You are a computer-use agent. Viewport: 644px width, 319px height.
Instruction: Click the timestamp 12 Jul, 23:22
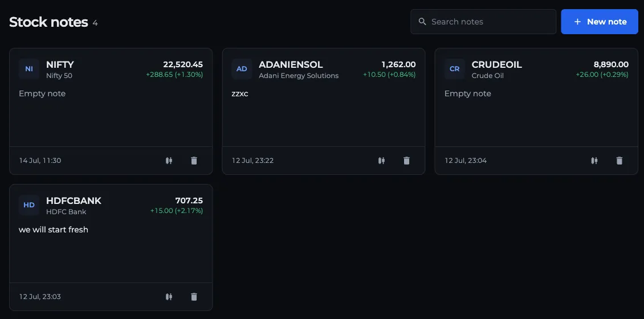tap(253, 161)
